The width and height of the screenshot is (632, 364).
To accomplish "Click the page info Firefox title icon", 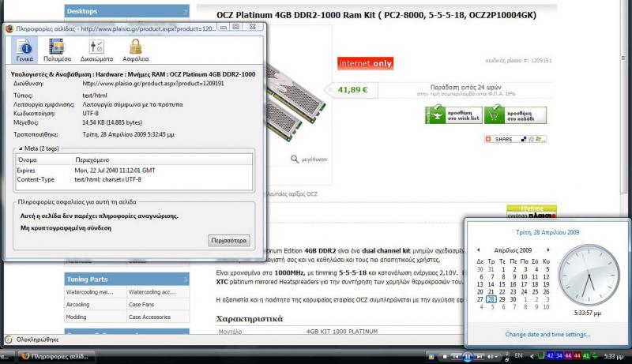I will coord(9,28).
